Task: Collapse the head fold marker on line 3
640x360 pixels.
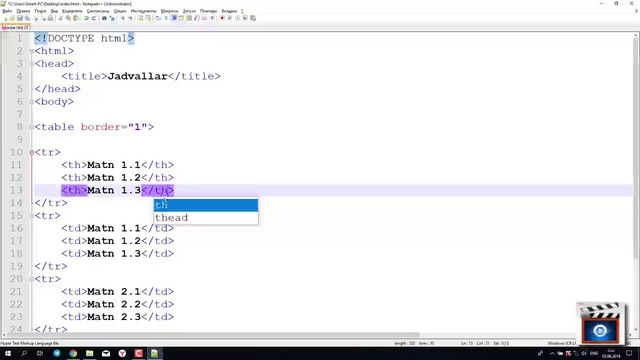Action: click(x=32, y=64)
